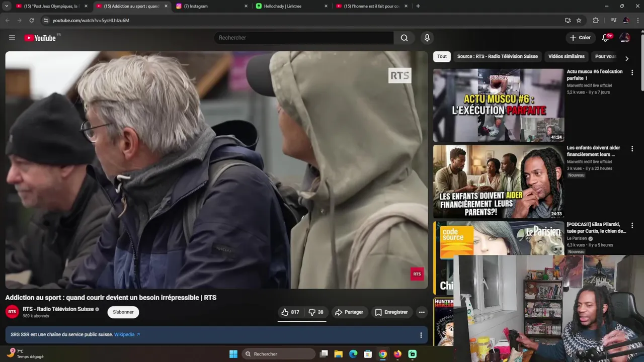Open more actions menu below video
Image resolution: width=644 pixels, height=362 pixels.
pos(422,312)
